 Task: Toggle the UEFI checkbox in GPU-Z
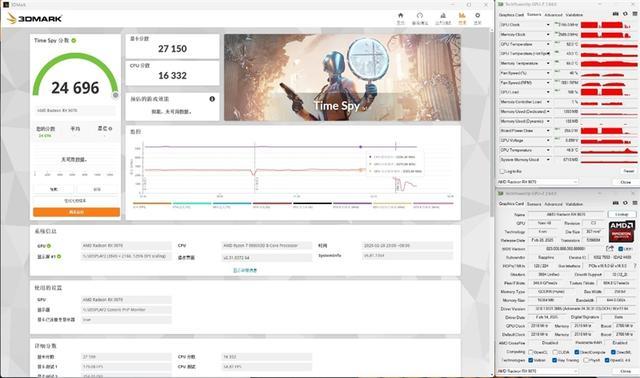click(x=620, y=249)
